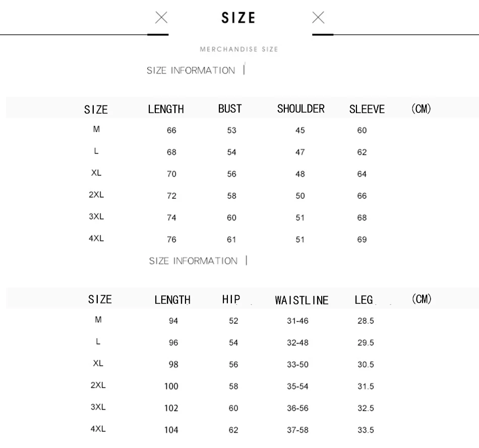Click the SHOULDER column header

point(301,109)
